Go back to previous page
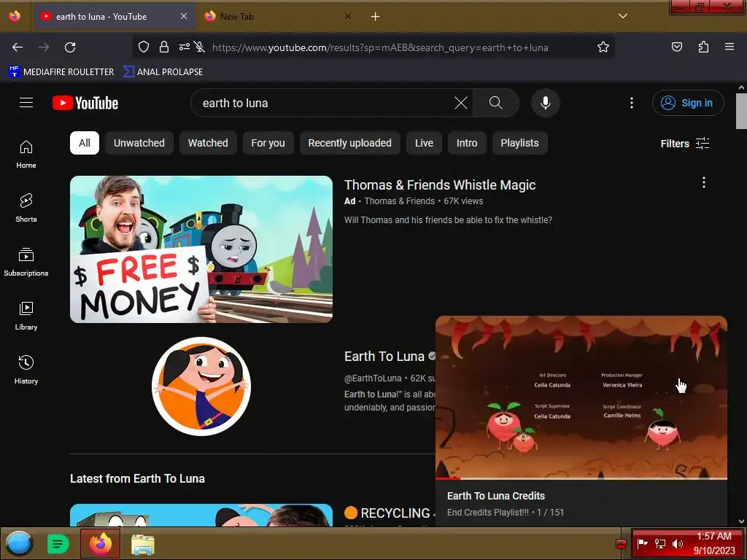747x560 pixels. coord(18,47)
